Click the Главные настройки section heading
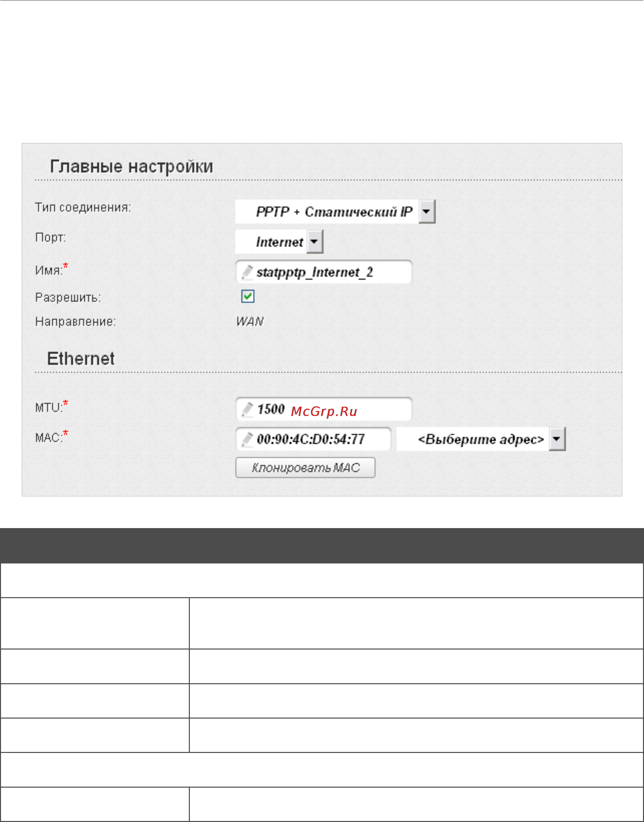 click(x=131, y=166)
